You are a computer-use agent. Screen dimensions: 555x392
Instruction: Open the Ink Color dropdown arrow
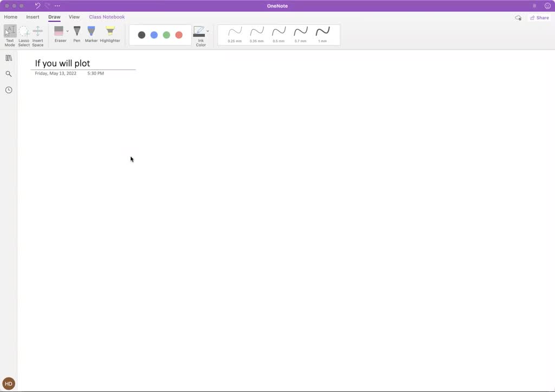click(x=208, y=31)
